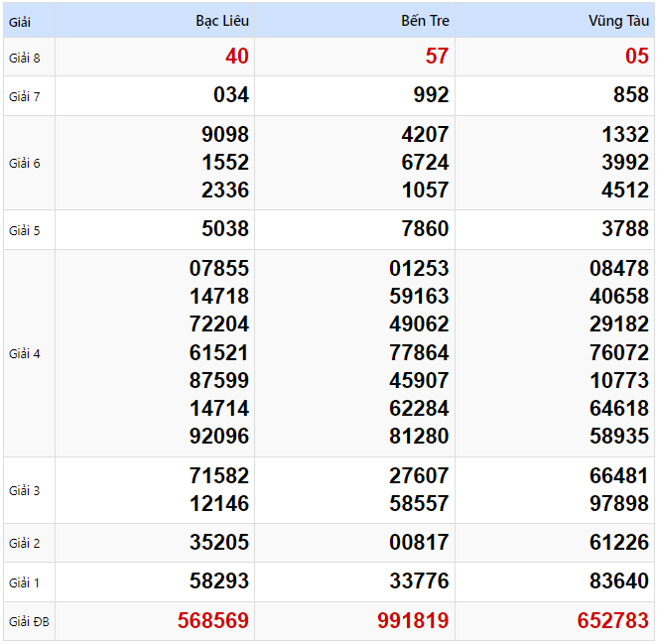
Task: Select Giải 1 number 83640
Action: [619, 581]
